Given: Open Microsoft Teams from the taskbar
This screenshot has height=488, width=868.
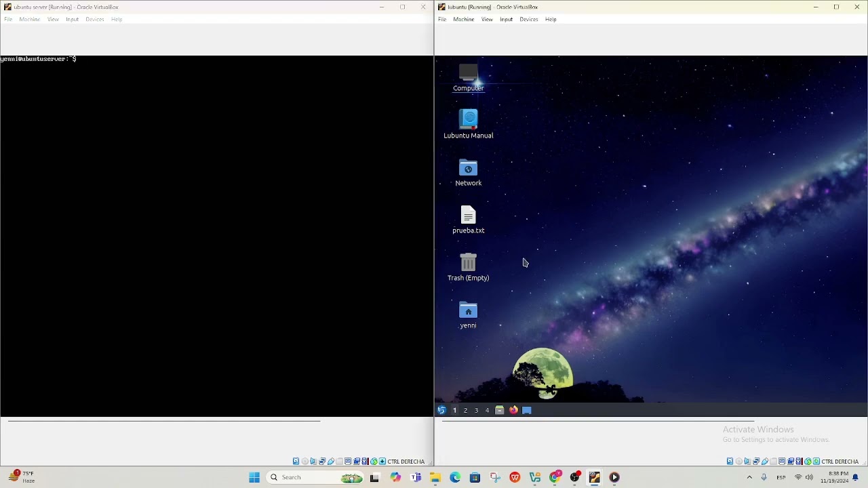Looking at the screenshot, I should coord(416,477).
